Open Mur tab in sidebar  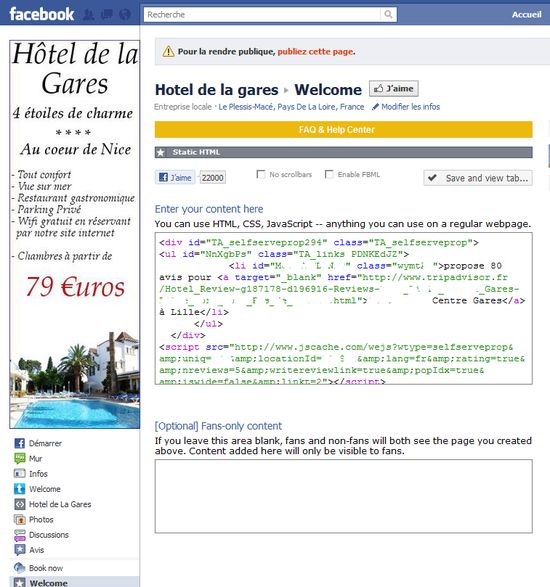click(x=36, y=459)
